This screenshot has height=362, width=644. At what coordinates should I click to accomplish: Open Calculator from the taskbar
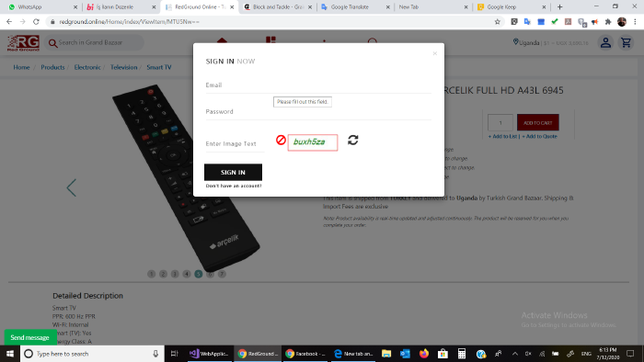(462, 354)
